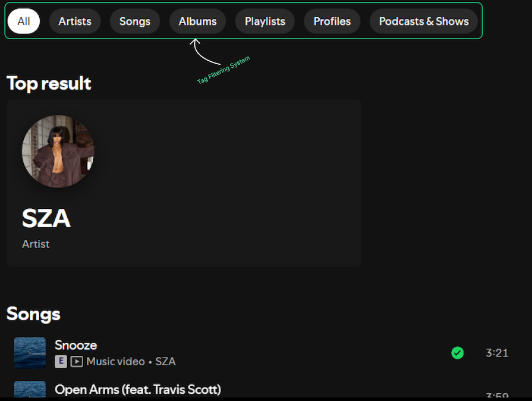Open the Snooze song title
The height and width of the screenshot is (401, 532).
(x=75, y=345)
